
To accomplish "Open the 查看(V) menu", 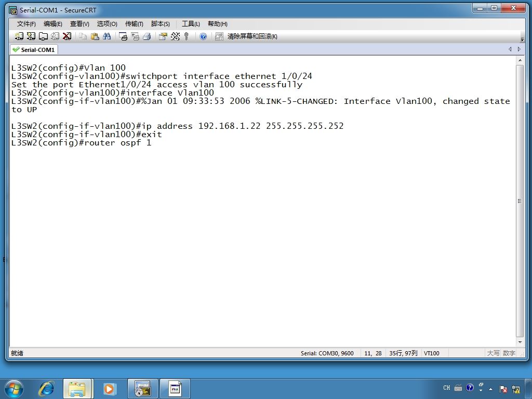I will [x=79, y=24].
